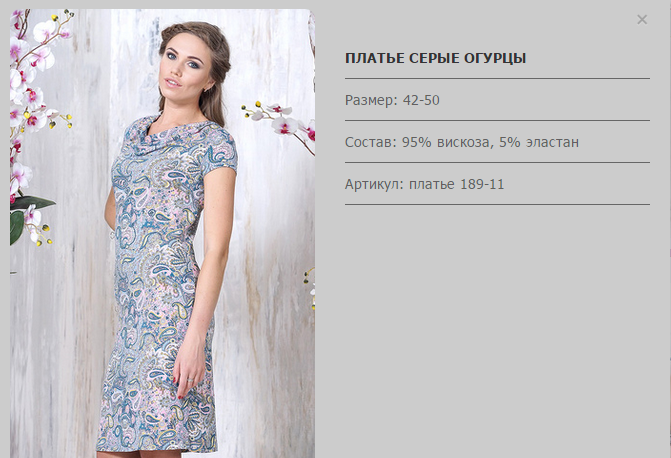This screenshot has width=671, height=458.
Task: Click the Размер label text
Action: [371, 100]
